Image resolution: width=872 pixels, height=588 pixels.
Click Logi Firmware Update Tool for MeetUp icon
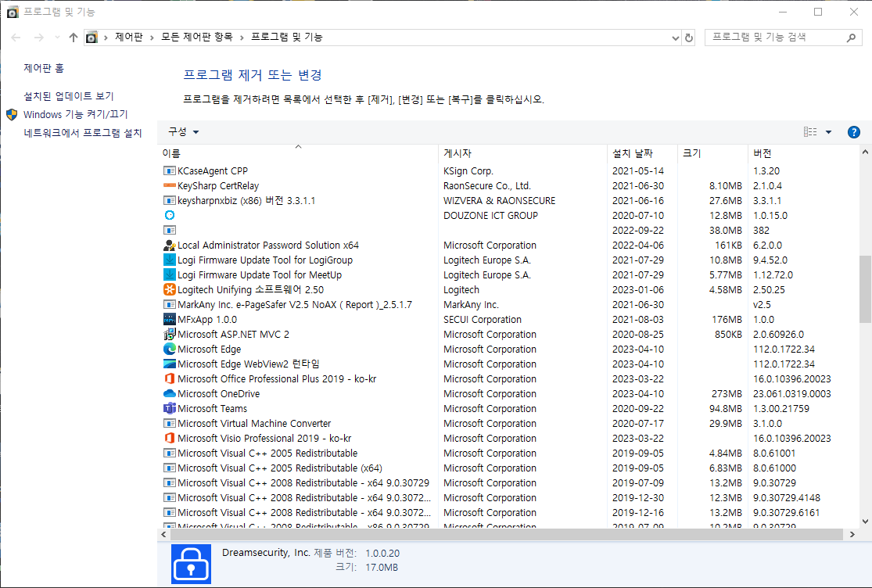[170, 274]
